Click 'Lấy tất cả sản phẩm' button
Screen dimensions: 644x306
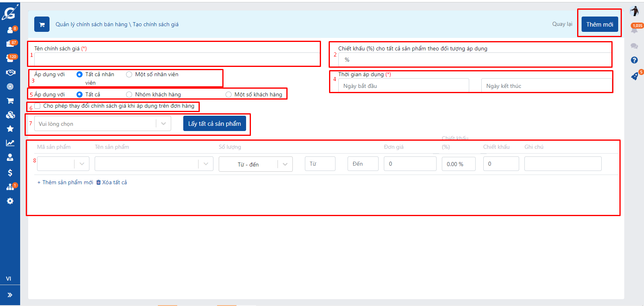pyautogui.click(x=214, y=124)
